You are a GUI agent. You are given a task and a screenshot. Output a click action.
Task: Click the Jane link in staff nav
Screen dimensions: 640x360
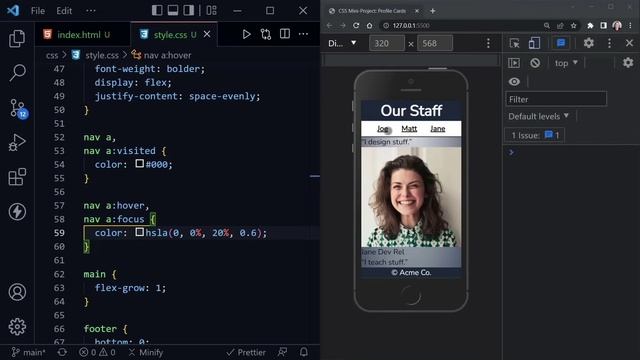pos(438,129)
